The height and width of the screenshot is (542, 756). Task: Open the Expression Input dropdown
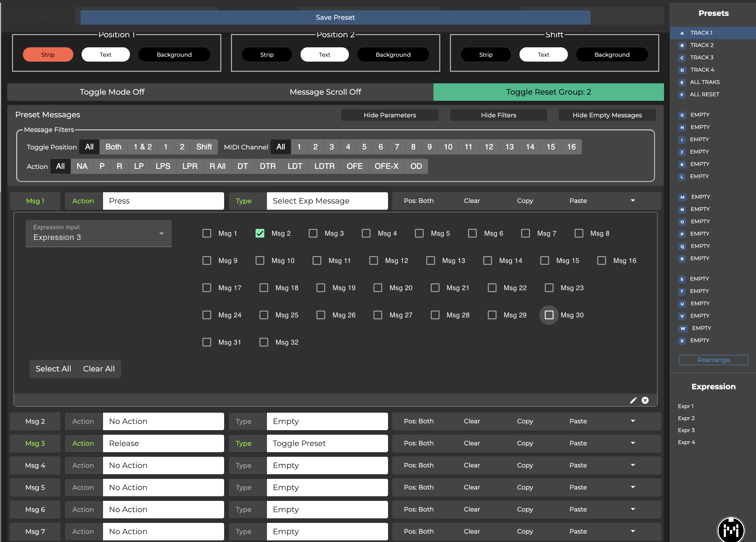98,233
